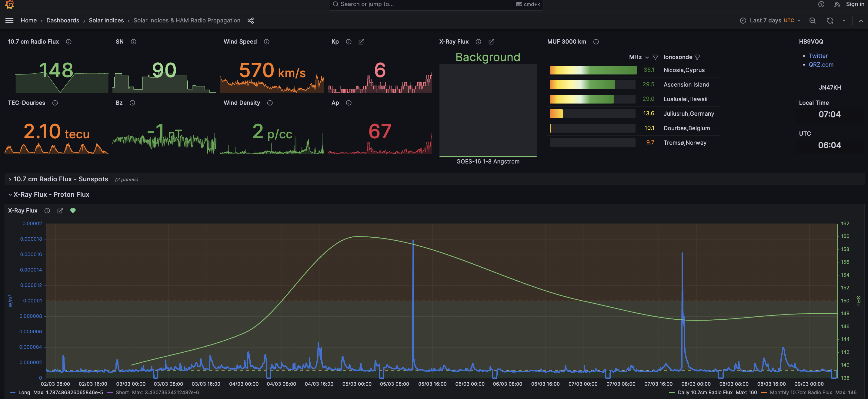Favorite the X-Ray Flux panel heart icon

tap(73, 210)
